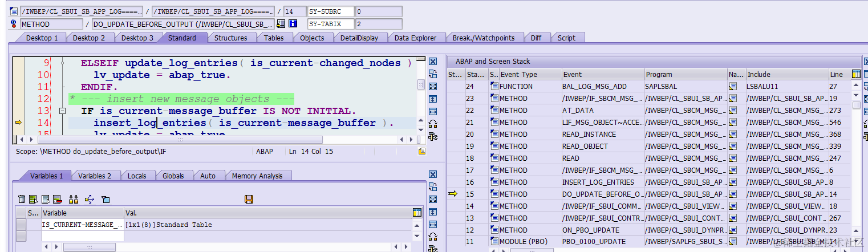The width and height of the screenshot is (868, 252).
Task: Click Variables table horizontal scrollbar thumb
Action: point(89,247)
